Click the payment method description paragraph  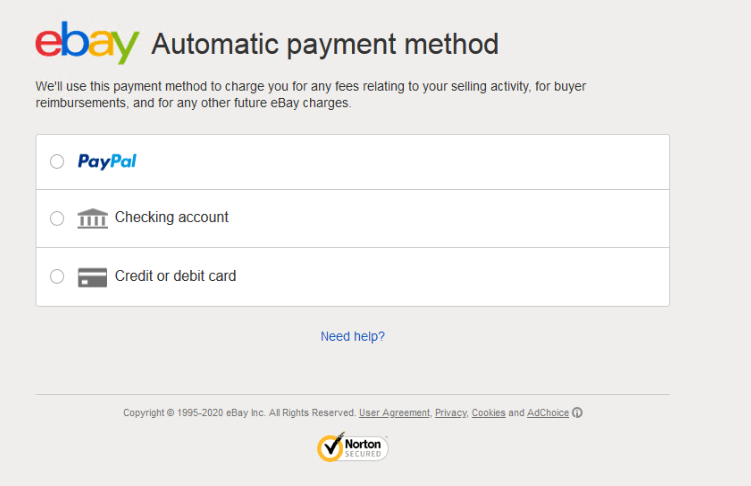310,94
